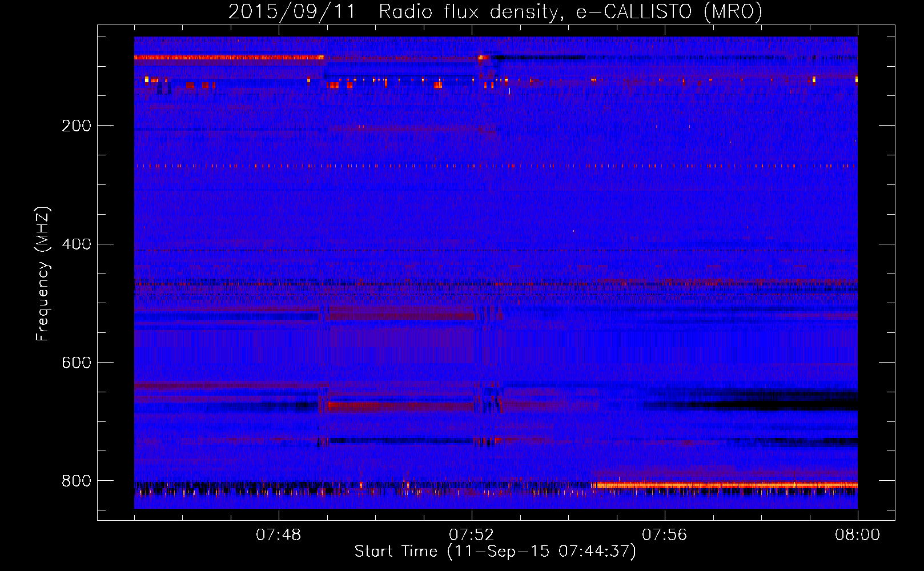924x571 pixels.
Task: Click the 600 frequency tick label
Action: click(77, 363)
